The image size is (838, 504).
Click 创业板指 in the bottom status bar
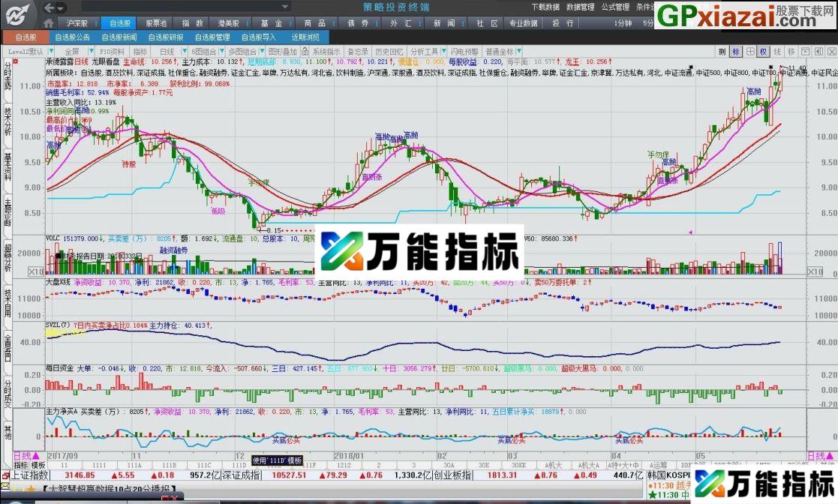453,475
